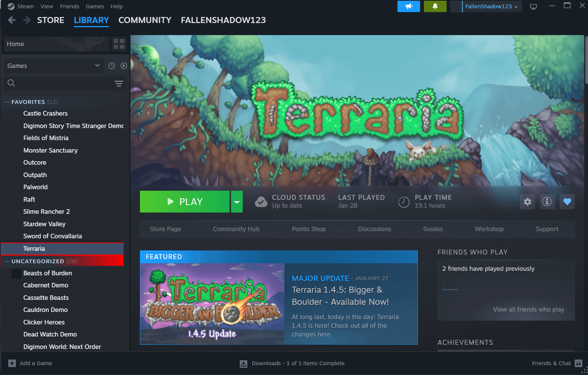The image size is (588, 375).
Task: Click the Big Picture mode monitor icon
Action: [534, 7]
